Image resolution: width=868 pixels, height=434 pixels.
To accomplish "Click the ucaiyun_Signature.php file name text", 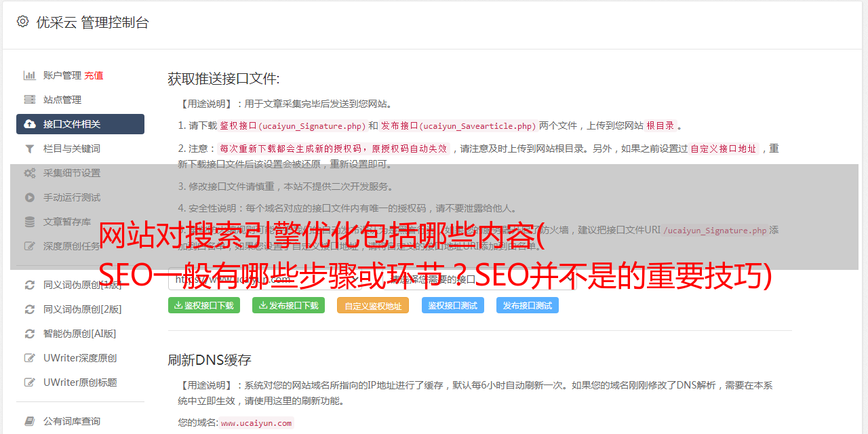I will point(312,126).
